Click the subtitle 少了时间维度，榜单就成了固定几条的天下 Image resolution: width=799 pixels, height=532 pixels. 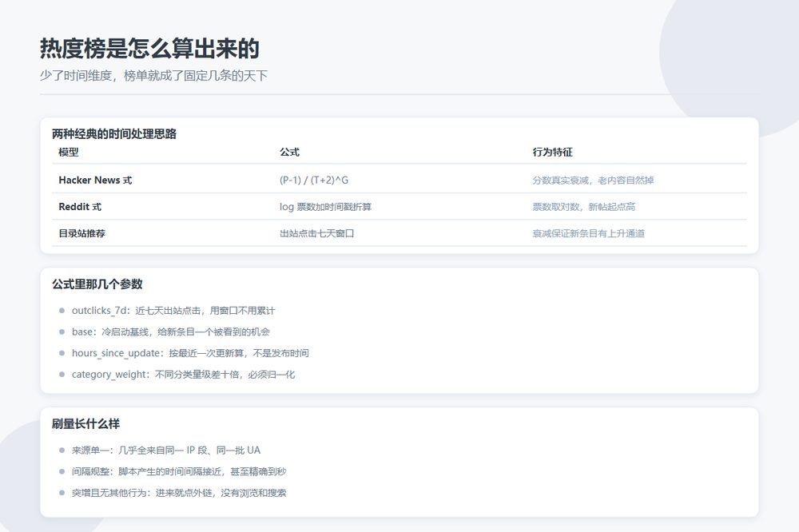[x=153, y=75]
